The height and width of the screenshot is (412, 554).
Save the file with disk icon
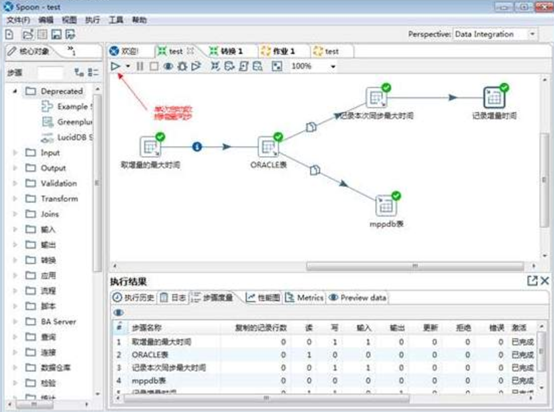pos(57,34)
